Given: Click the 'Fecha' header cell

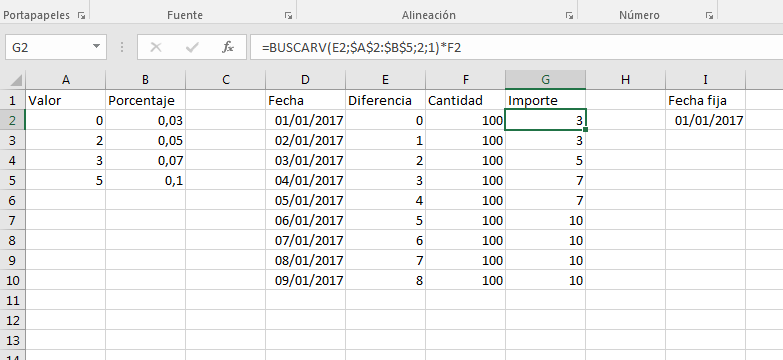Looking at the screenshot, I should point(305,100).
